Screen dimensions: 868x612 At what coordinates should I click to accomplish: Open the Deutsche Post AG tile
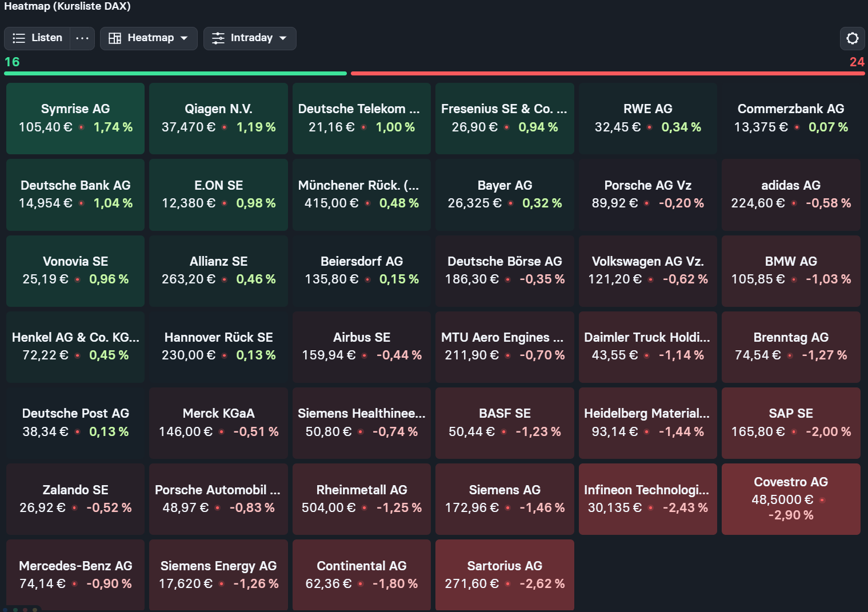pos(75,423)
